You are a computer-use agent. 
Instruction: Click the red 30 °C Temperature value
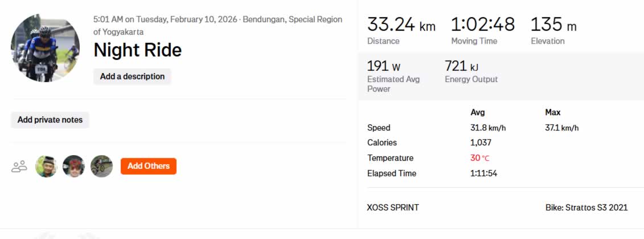479,158
